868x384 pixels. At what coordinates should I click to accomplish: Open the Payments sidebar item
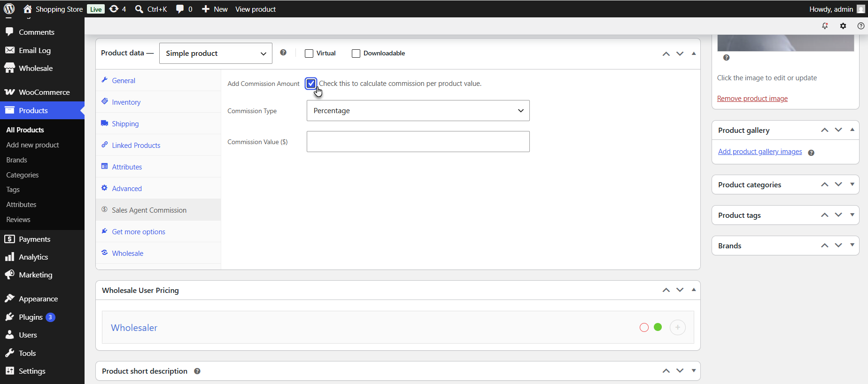pyautogui.click(x=42, y=239)
